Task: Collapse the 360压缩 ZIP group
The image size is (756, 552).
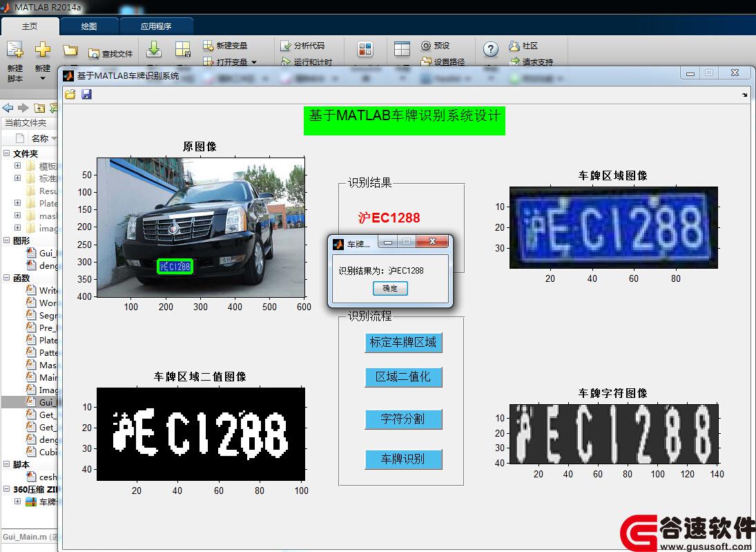Action: [x=7, y=489]
